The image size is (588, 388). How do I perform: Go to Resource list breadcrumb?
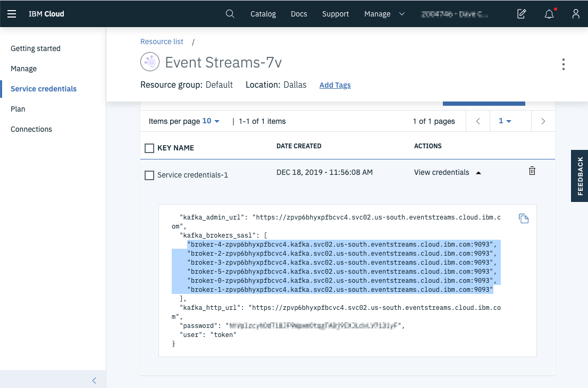click(x=162, y=41)
